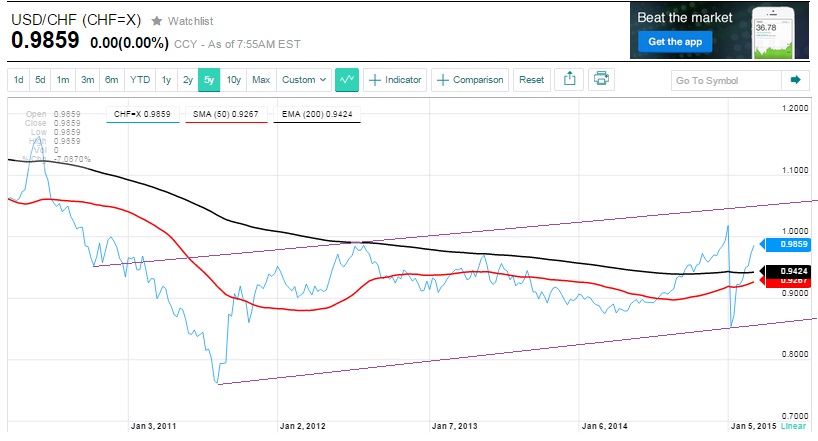Select the YTD range tab
The width and height of the screenshot is (818, 441).
pos(141,80)
